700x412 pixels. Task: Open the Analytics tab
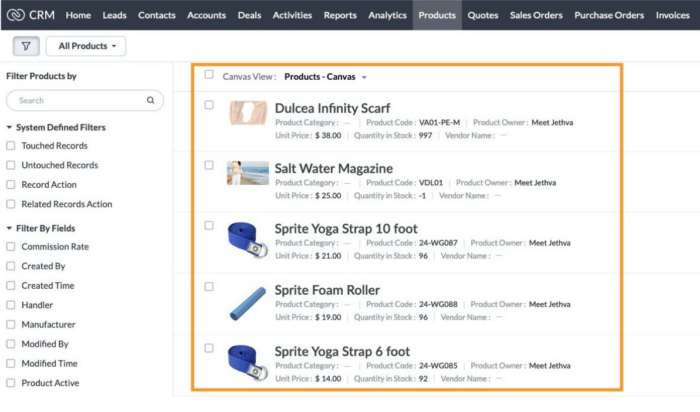388,15
